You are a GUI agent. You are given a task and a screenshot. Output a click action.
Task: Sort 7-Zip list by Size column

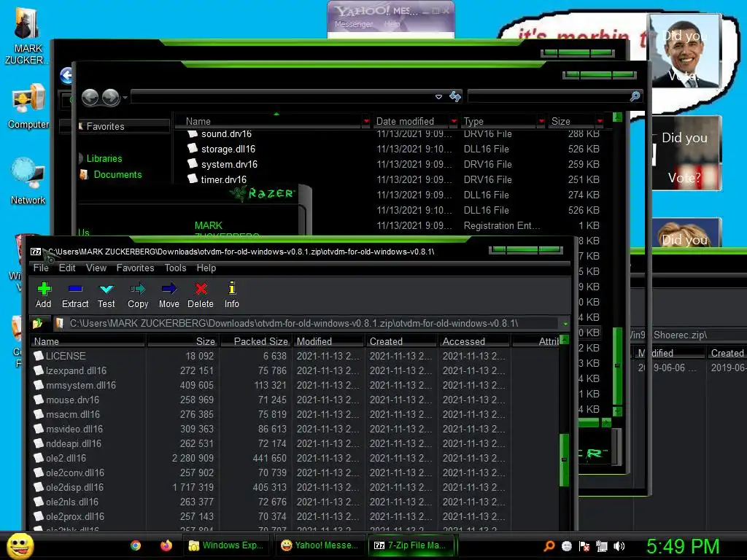[182, 341]
